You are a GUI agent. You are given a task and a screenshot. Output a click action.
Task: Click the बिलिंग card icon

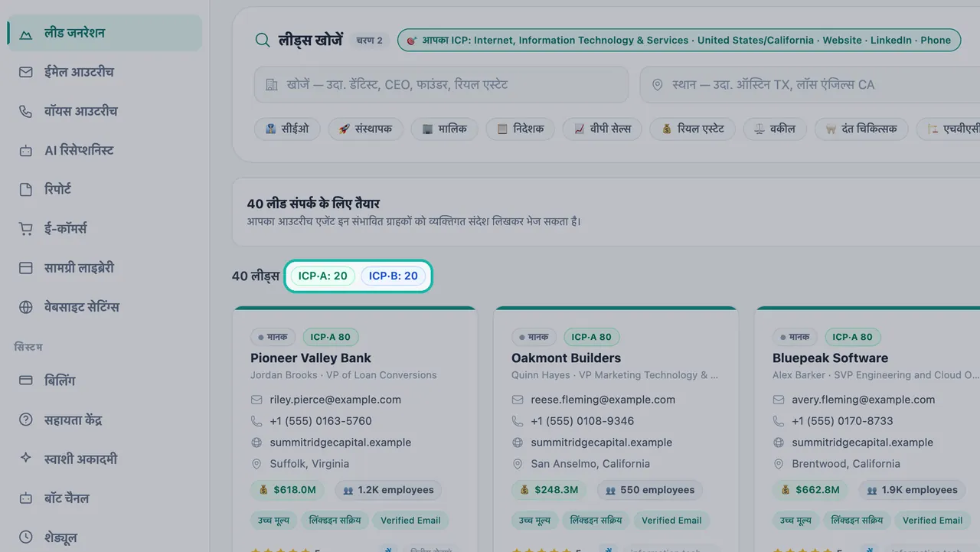tap(26, 381)
